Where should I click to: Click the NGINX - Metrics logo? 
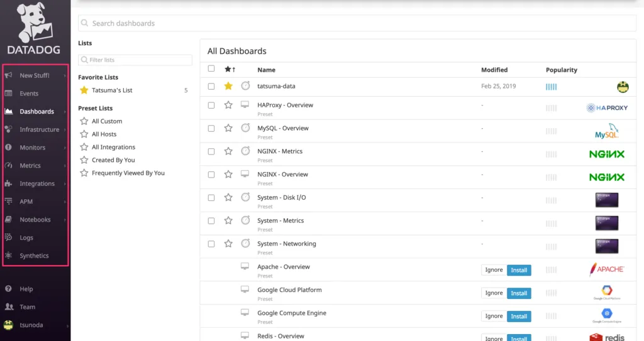coord(607,154)
